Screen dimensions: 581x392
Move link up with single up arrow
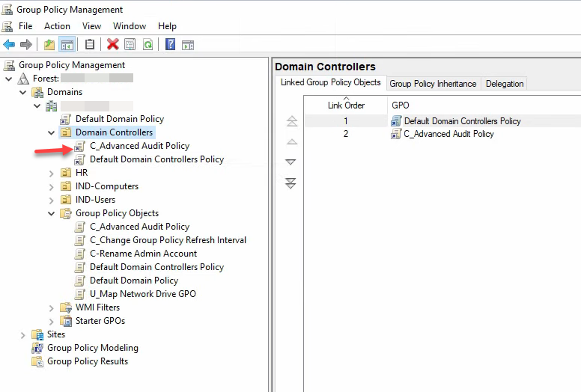[x=291, y=142]
